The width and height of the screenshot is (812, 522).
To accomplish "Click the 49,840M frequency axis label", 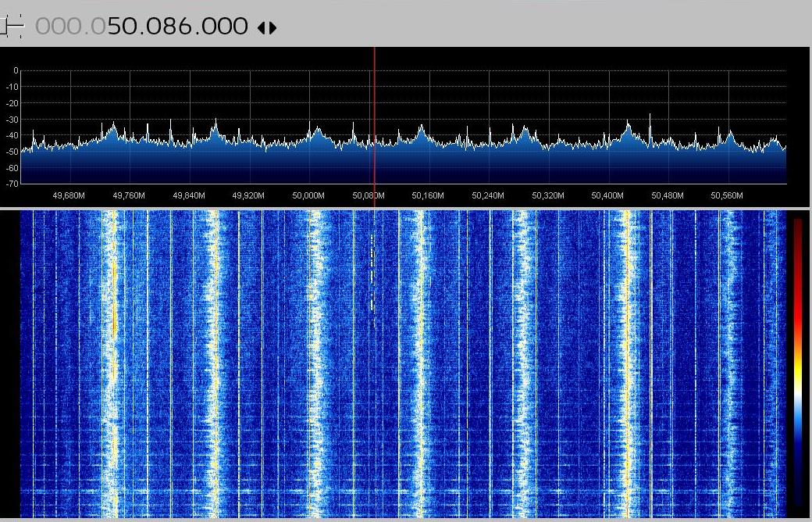I will 188,195.
